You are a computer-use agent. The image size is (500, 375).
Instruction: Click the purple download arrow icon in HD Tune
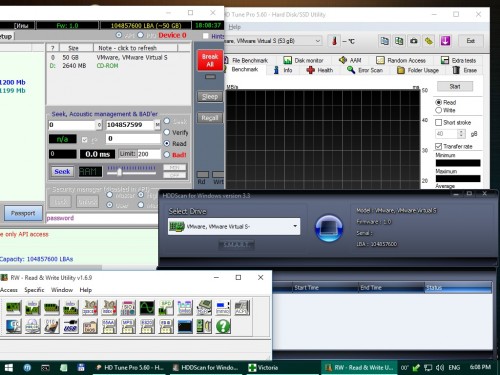pos(445,41)
